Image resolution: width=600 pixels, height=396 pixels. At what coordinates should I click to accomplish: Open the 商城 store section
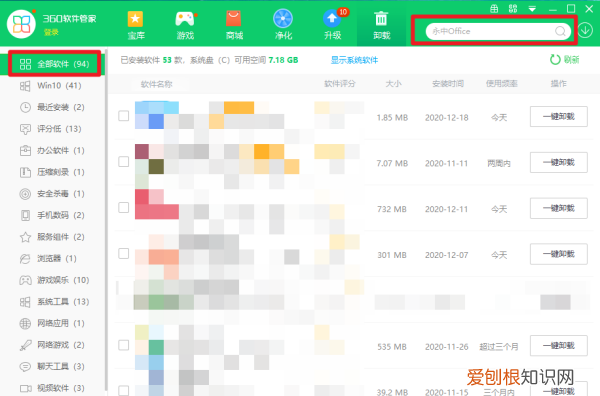tap(234, 26)
